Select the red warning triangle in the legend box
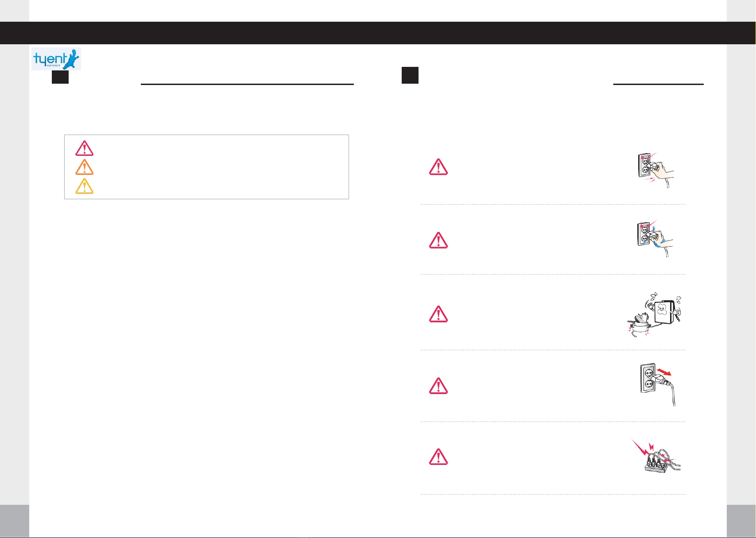The image size is (756, 538). (x=84, y=148)
